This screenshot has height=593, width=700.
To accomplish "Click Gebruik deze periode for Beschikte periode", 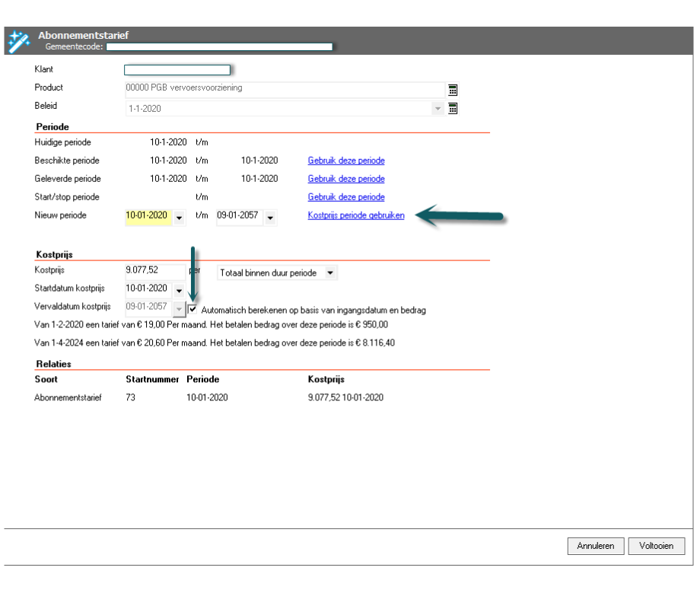I will 346,161.
